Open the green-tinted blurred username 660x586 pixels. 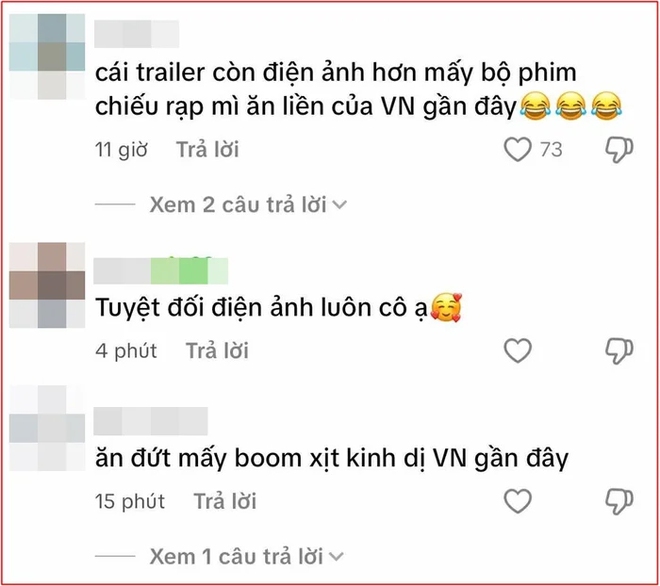click(x=161, y=271)
